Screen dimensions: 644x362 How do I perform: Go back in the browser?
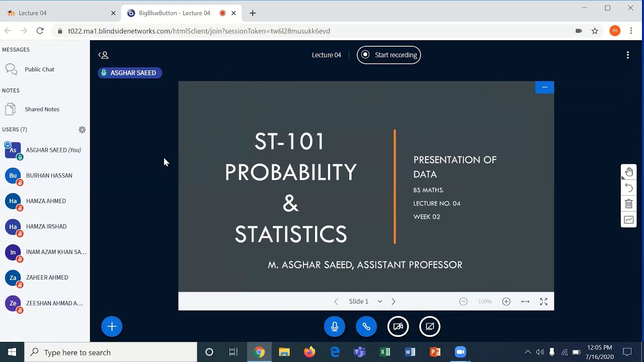8,31
